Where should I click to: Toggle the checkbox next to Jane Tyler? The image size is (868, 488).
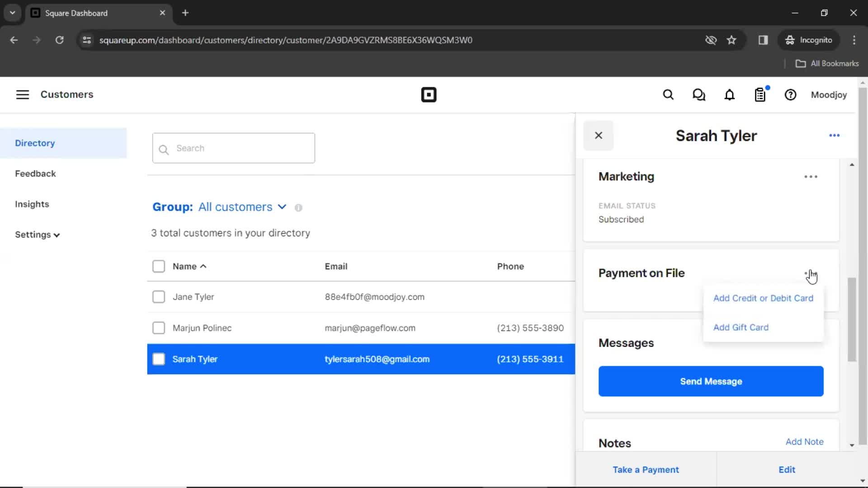click(x=159, y=296)
